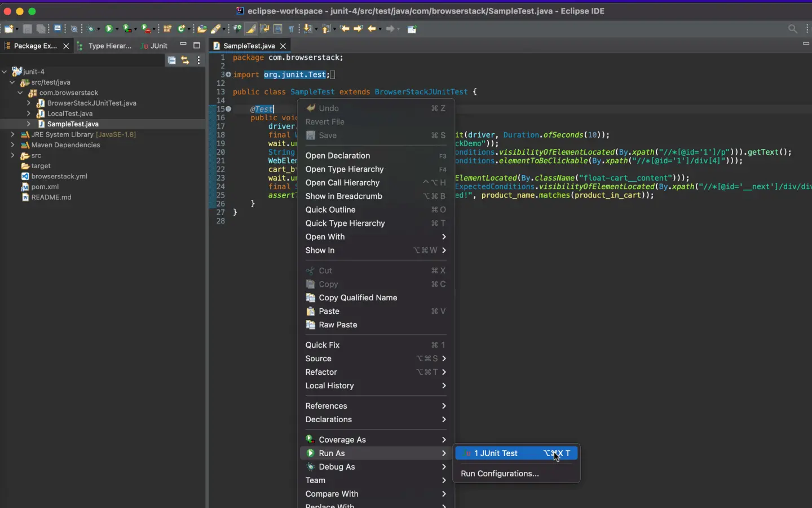
Task: Click the green Run toolbar button
Action: click(x=109, y=29)
